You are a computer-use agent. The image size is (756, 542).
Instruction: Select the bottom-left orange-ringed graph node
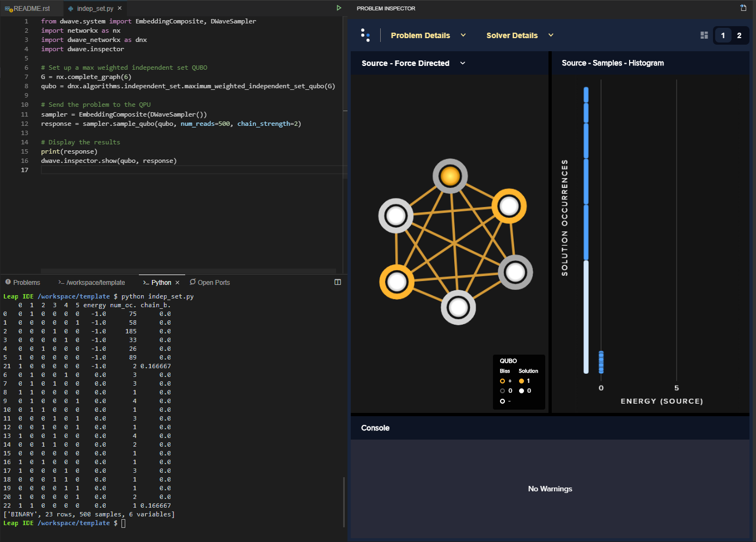pyautogui.click(x=397, y=282)
